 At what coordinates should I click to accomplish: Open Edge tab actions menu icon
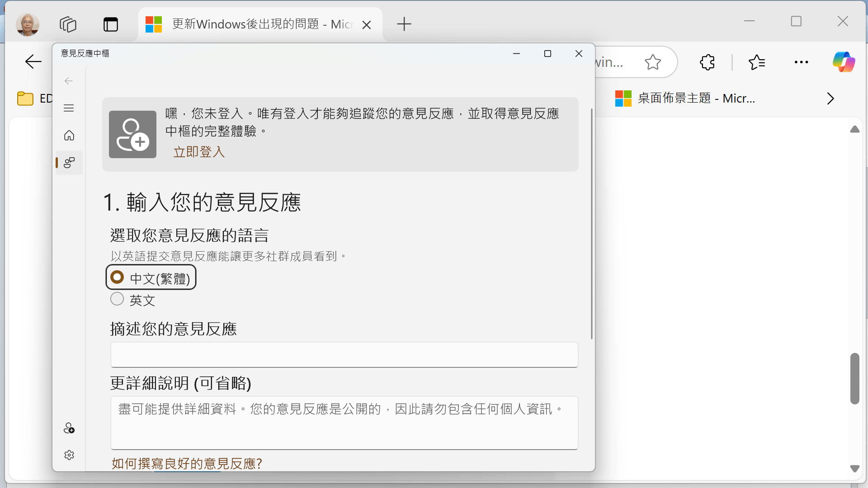pos(111,24)
